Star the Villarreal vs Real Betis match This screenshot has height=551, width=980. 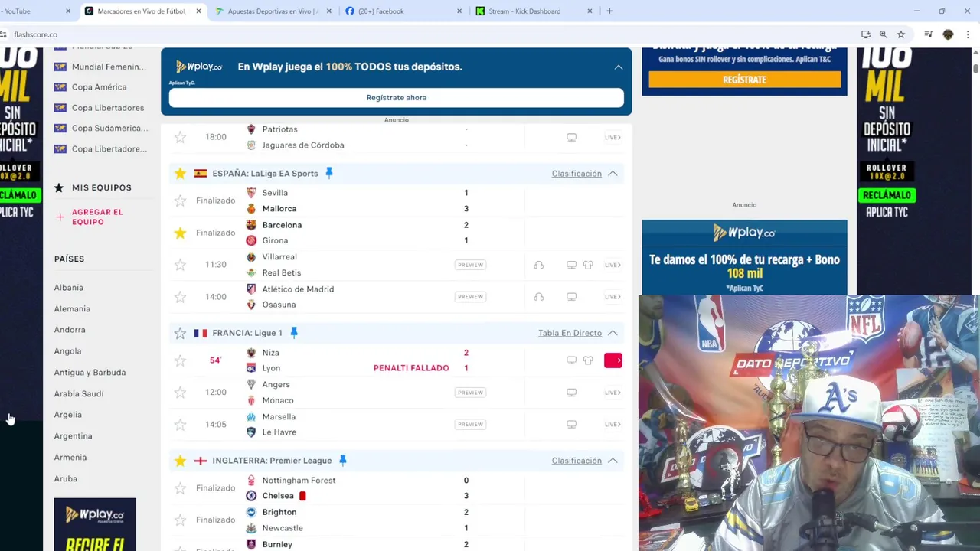pyautogui.click(x=180, y=265)
